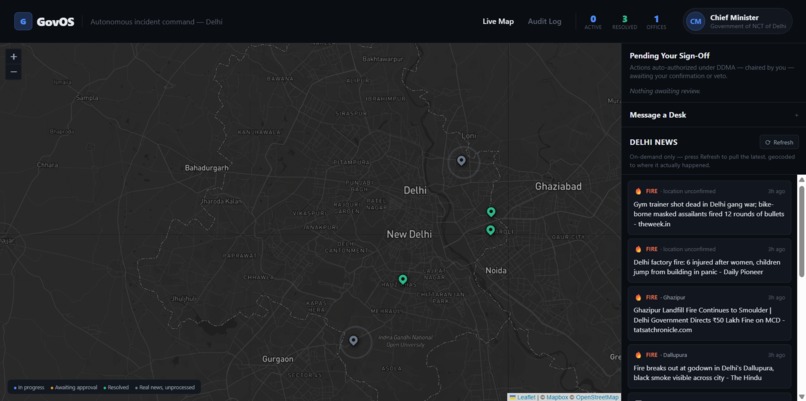The width and height of the screenshot is (806, 401).
Task: Open the Dallupura godown fire news card
Action: pos(709,367)
